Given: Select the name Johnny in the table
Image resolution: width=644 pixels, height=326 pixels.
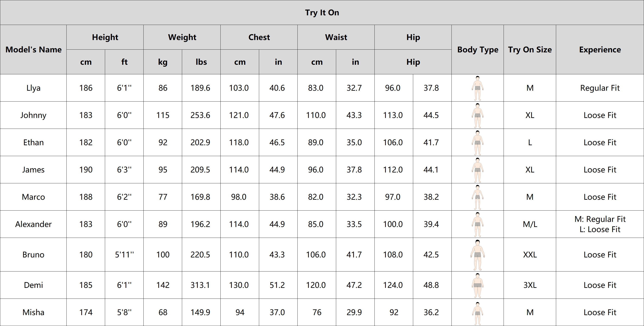Looking at the screenshot, I should click(33, 115).
